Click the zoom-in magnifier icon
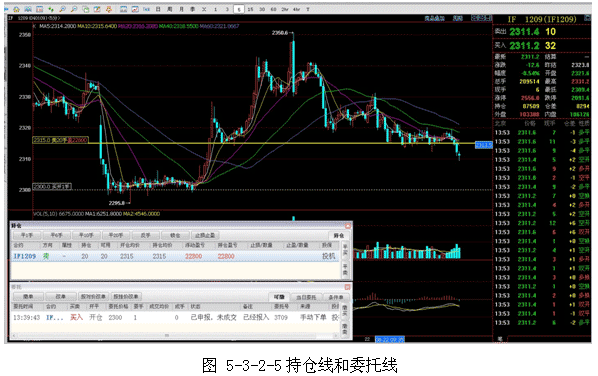 [x=62, y=9]
